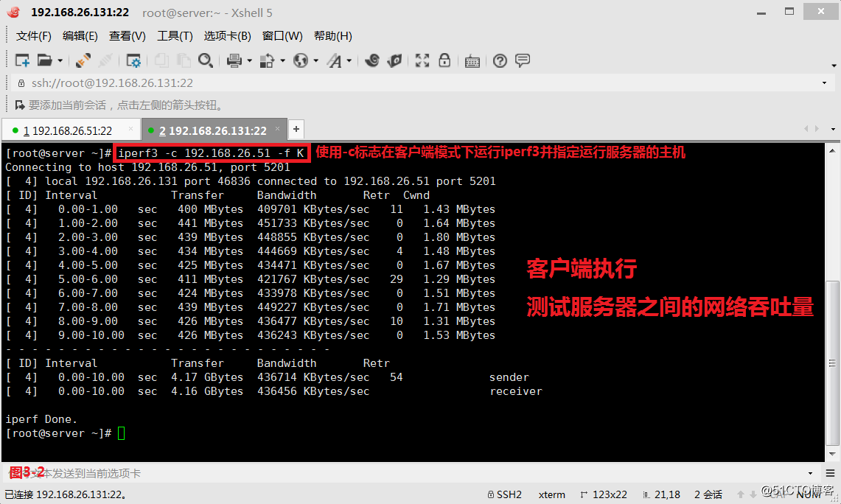Image resolution: width=841 pixels, height=504 pixels.
Task: Expand the font dropdown arrow
Action: click(349, 60)
